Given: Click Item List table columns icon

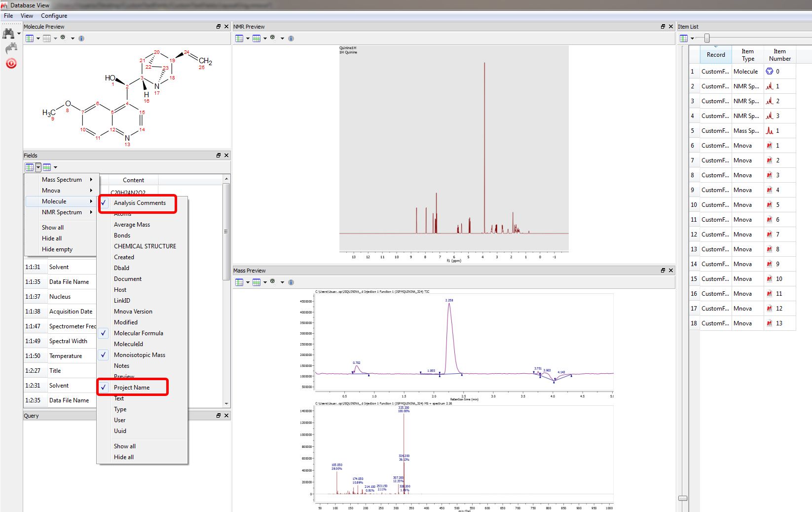Looking at the screenshot, I should [x=684, y=38].
